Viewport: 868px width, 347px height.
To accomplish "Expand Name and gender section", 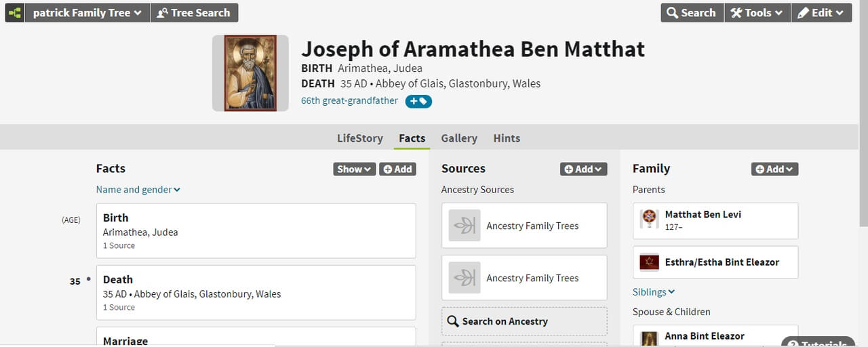I will point(138,190).
